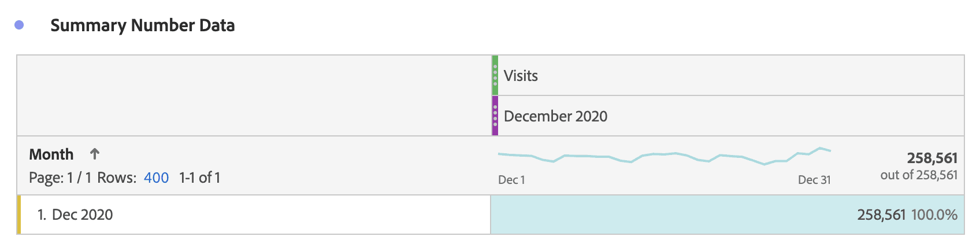
Task: Click the blue dot beside Summary Number Data
Action: pos(19,25)
